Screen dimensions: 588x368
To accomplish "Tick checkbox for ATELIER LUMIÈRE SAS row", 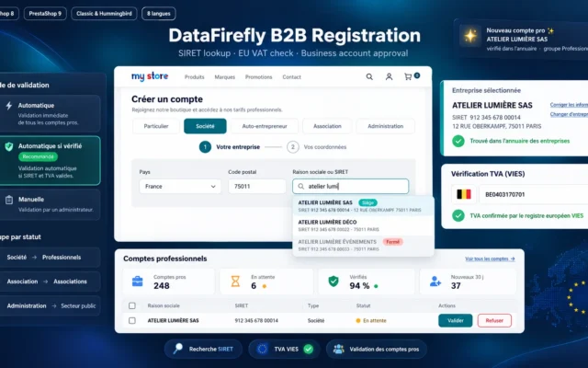I will [132, 321].
